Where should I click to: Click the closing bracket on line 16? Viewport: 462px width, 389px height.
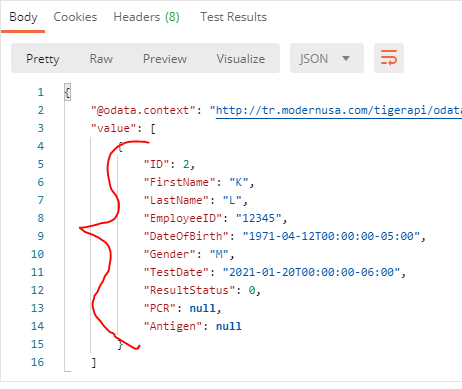point(94,362)
